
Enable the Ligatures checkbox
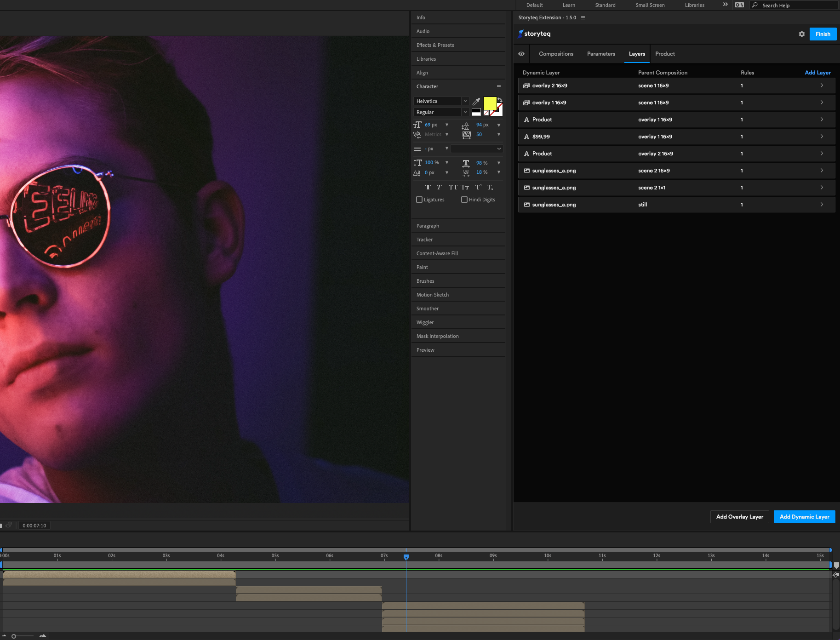[x=419, y=200]
